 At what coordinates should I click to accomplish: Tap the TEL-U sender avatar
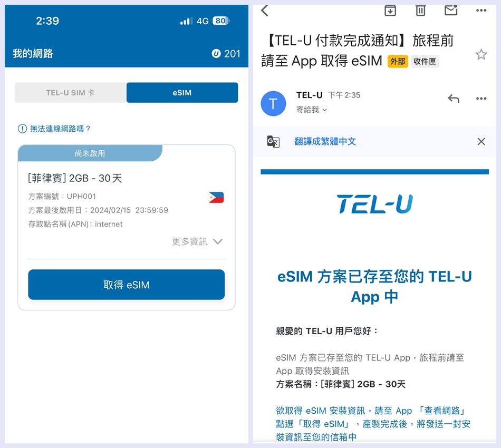(274, 103)
